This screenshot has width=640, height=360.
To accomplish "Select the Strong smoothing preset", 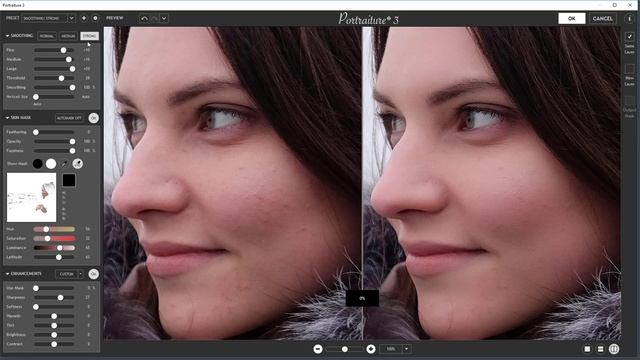I will click(89, 36).
